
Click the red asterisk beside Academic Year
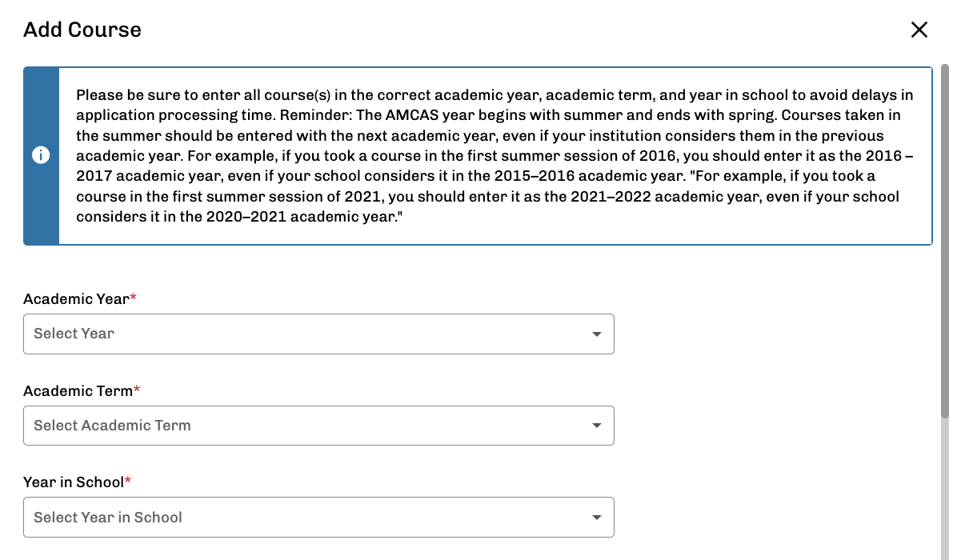[133, 298]
